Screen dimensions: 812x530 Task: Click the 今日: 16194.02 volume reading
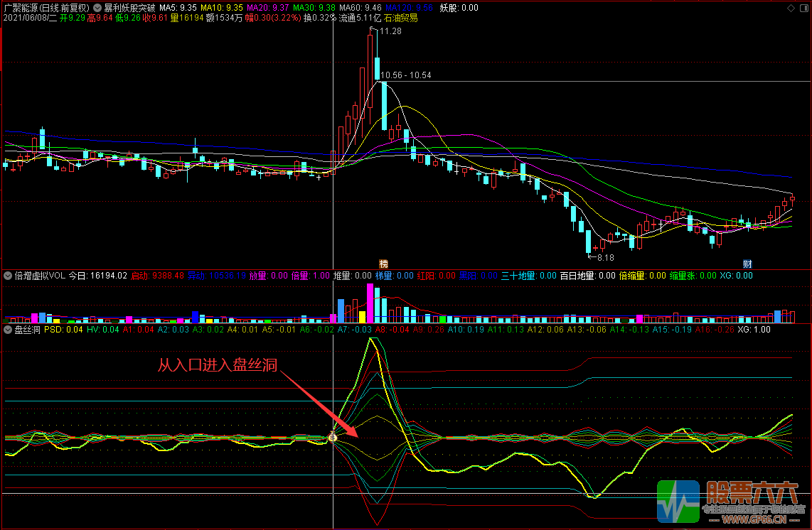[98, 276]
